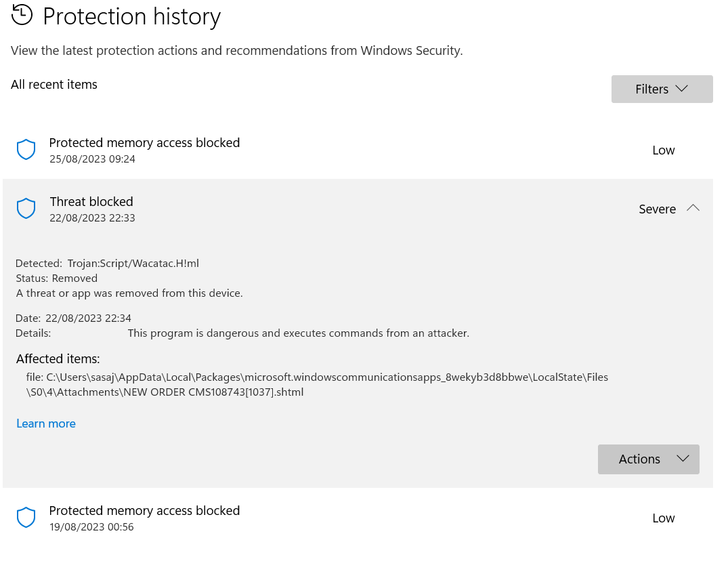
Task: Click the Severe severity label
Action: point(657,209)
